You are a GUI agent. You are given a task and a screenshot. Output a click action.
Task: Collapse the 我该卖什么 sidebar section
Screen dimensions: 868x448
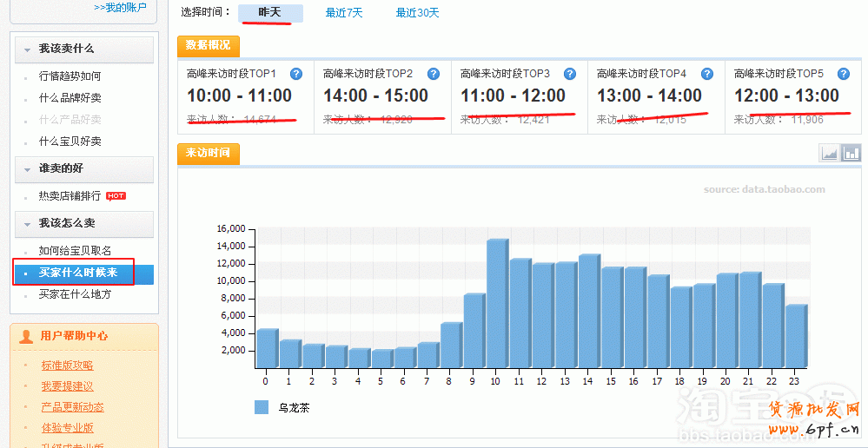[29, 49]
